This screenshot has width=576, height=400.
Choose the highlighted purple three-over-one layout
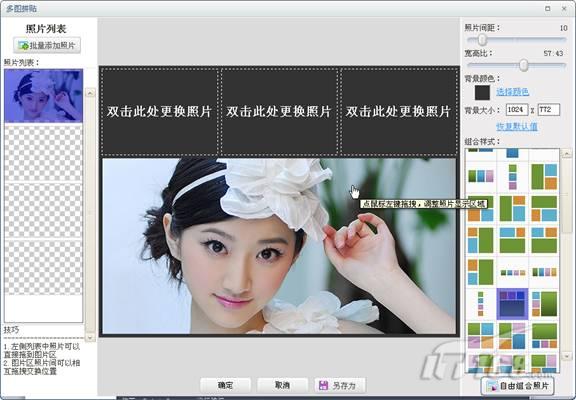[512, 303]
